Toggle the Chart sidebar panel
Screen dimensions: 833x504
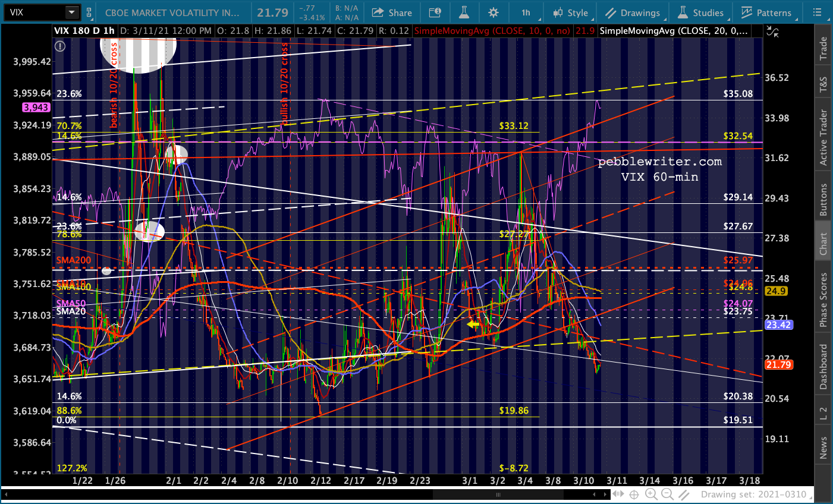pos(823,244)
